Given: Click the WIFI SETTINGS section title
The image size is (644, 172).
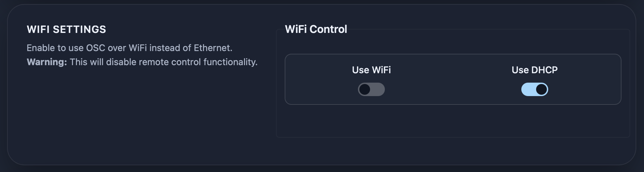Looking at the screenshot, I should pyautogui.click(x=66, y=30).
